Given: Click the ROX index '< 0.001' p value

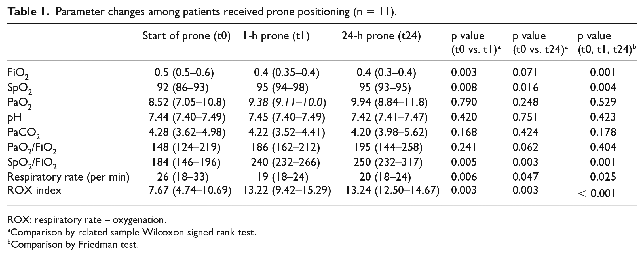Looking at the screenshot, I should pyautogui.click(x=597, y=194).
